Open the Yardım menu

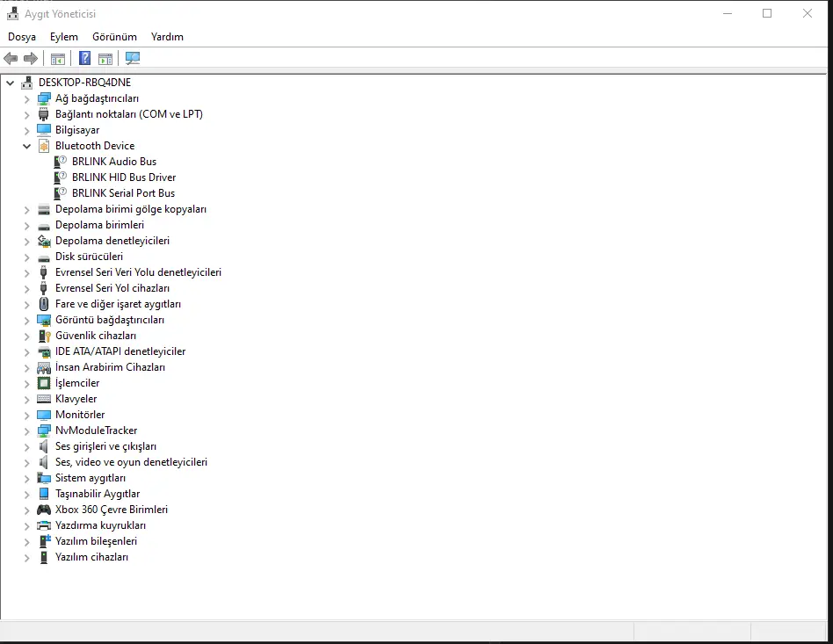[167, 37]
